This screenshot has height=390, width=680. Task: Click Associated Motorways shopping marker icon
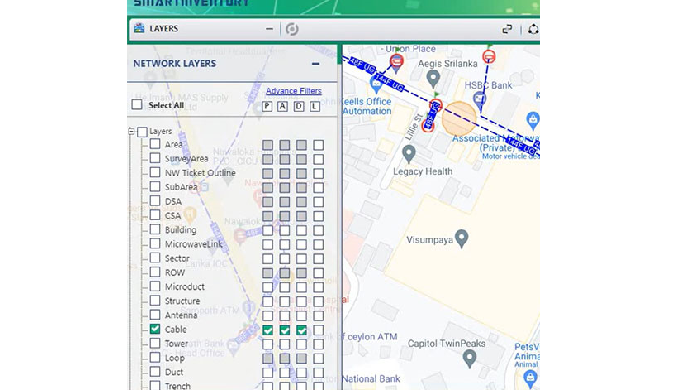(533, 120)
